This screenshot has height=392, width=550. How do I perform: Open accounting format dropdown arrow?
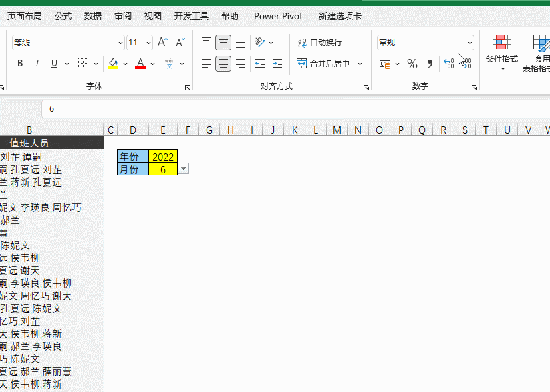pyautogui.click(x=397, y=64)
